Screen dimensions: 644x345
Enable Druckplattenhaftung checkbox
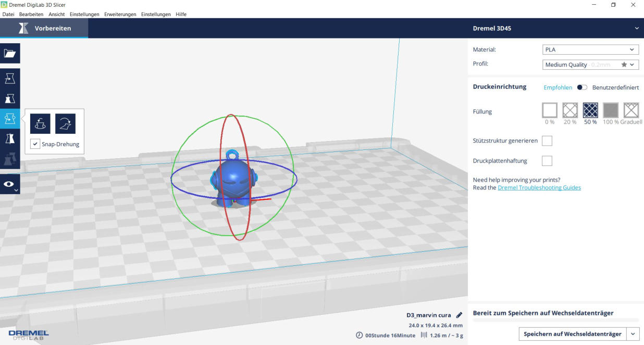pyautogui.click(x=547, y=161)
